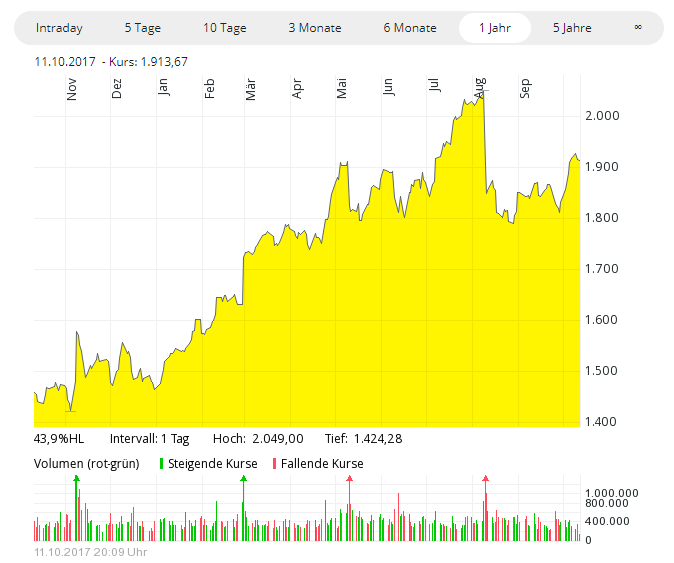674x563 pixels.
Task: Click the Sep month axis label
Action: (524, 89)
